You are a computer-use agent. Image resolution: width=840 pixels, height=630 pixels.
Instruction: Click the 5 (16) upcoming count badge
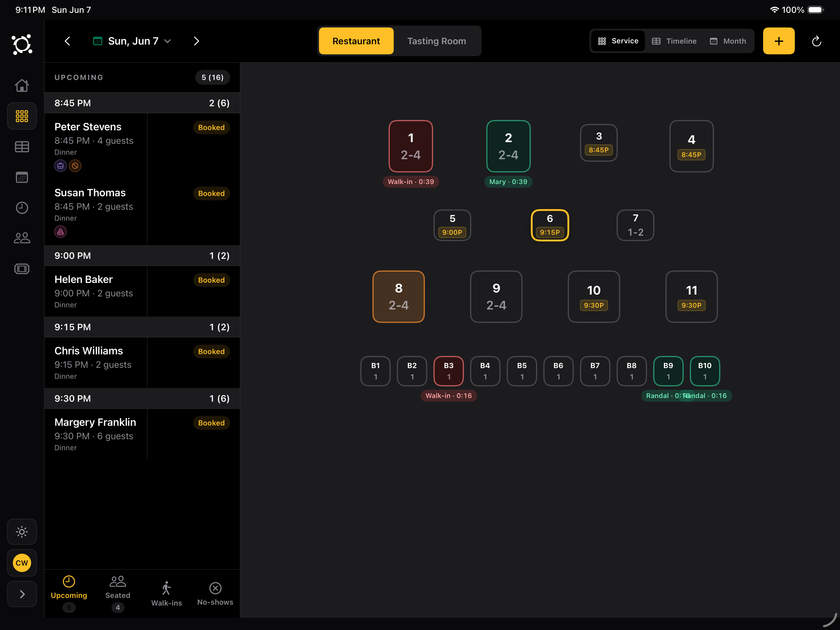click(212, 78)
